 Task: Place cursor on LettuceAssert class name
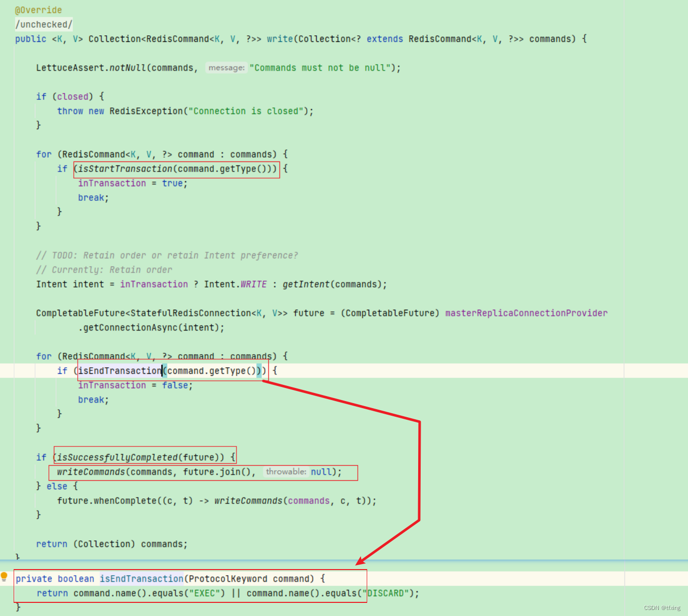pyautogui.click(x=70, y=68)
